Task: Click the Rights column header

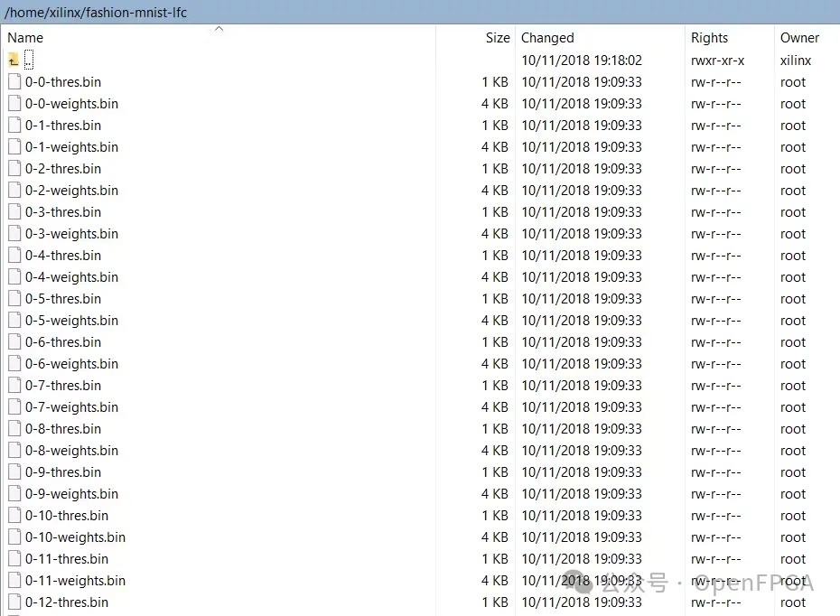Action: point(709,38)
